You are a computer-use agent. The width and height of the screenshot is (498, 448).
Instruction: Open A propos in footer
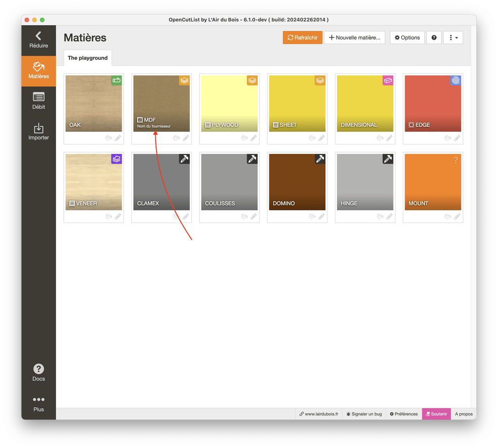[463, 414]
